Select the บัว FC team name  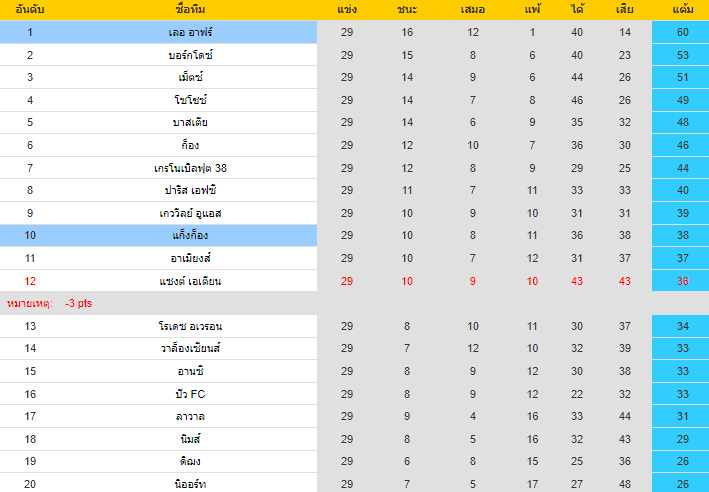pos(190,393)
